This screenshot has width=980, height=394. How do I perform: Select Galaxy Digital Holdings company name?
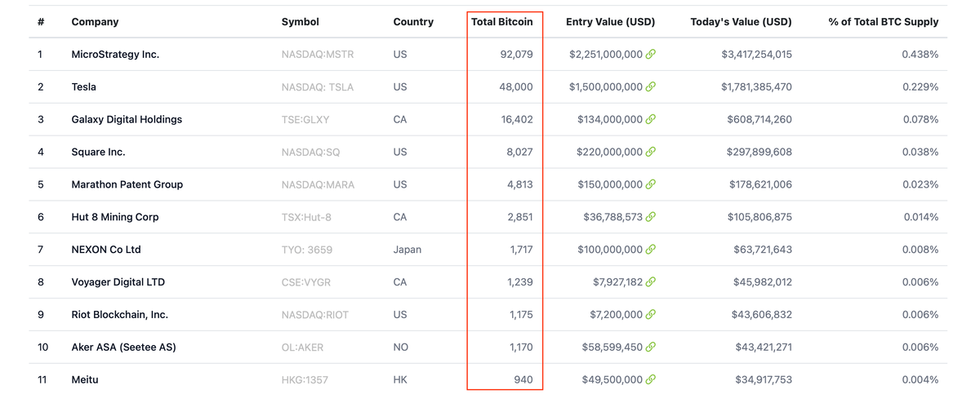click(x=127, y=119)
